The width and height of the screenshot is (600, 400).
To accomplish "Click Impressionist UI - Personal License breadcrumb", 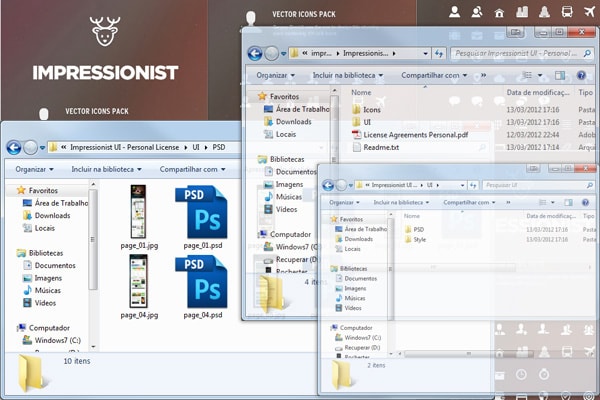I will 124,147.
